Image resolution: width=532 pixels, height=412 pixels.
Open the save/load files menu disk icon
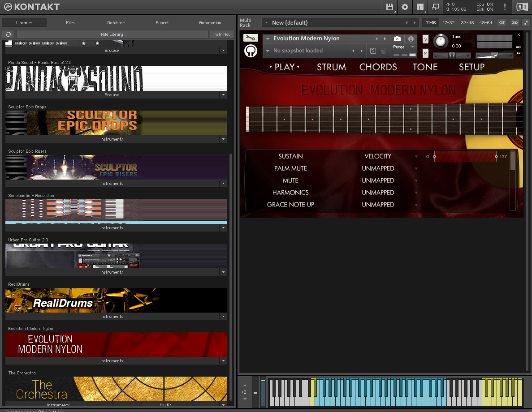pos(389,7)
